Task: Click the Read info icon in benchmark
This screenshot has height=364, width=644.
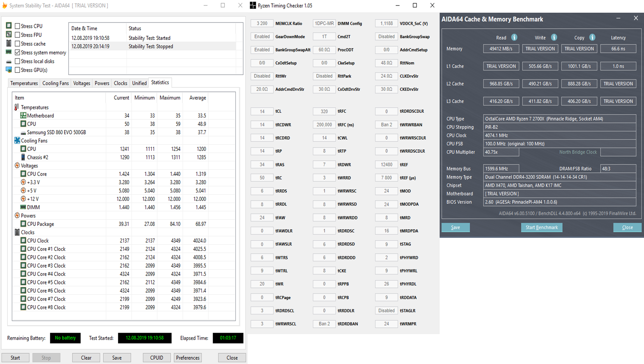Action: 514,37
